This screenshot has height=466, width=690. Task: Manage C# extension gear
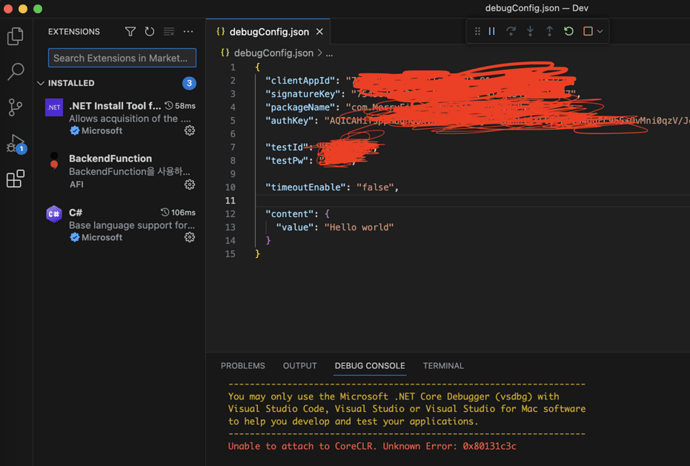point(190,237)
